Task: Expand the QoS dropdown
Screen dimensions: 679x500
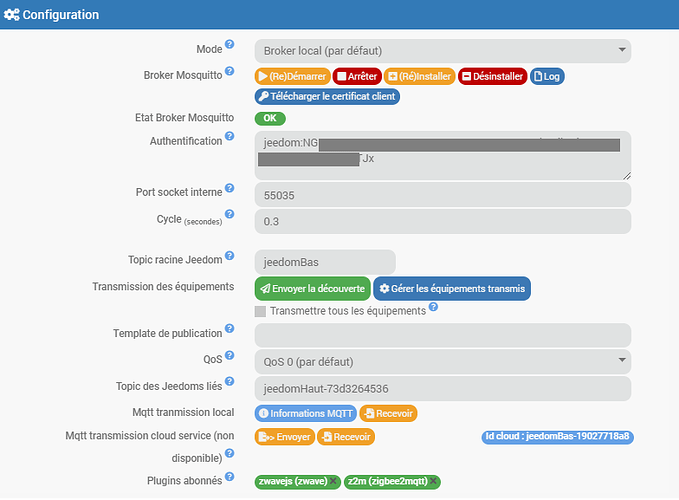Action: click(x=442, y=360)
